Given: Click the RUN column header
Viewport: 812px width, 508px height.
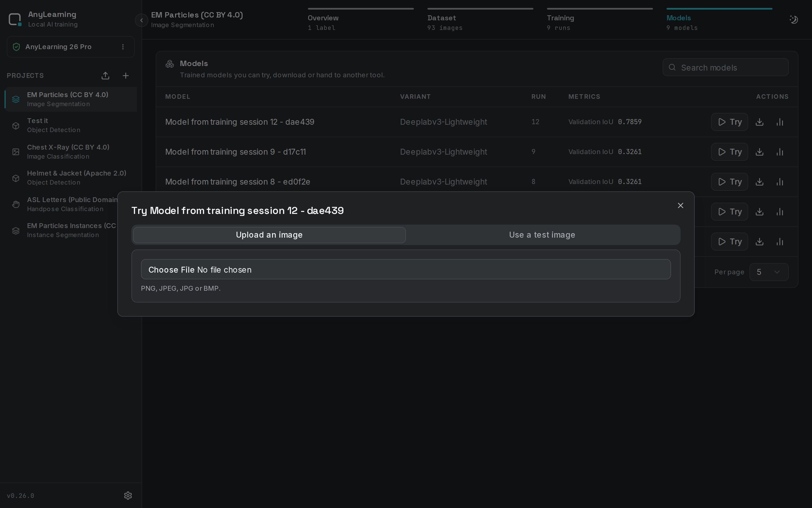Looking at the screenshot, I should [538, 97].
